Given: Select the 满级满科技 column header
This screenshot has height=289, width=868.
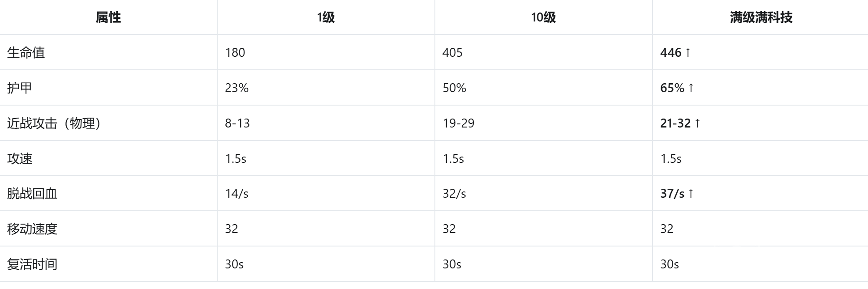Looking at the screenshot, I should (x=761, y=17).
